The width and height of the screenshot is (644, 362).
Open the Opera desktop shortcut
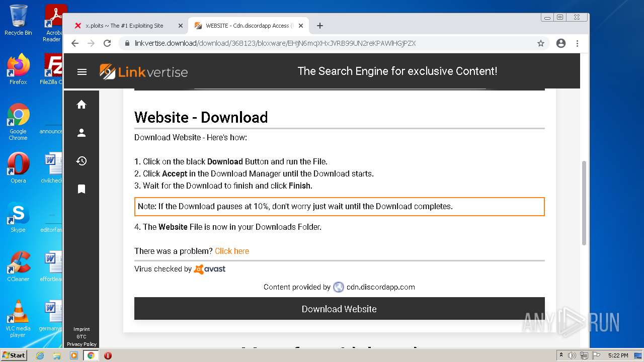(18, 168)
